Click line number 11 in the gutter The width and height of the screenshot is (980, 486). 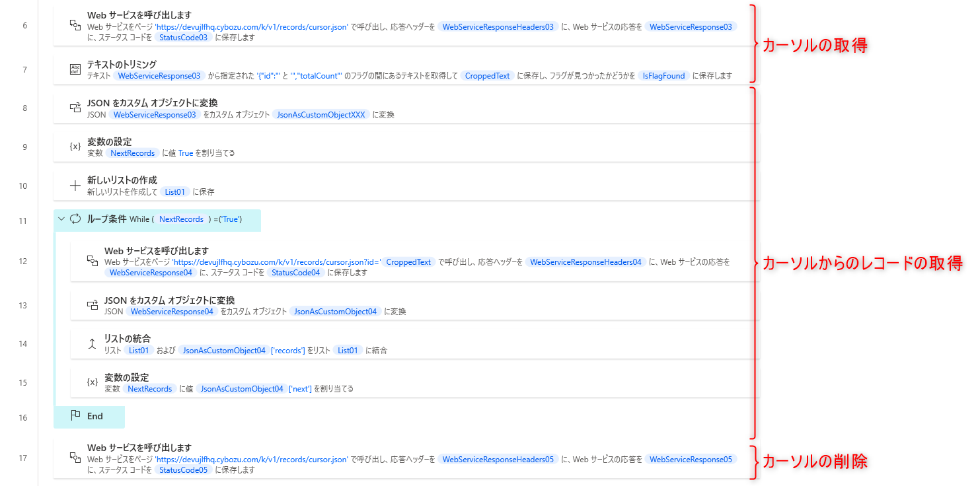tap(23, 221)
